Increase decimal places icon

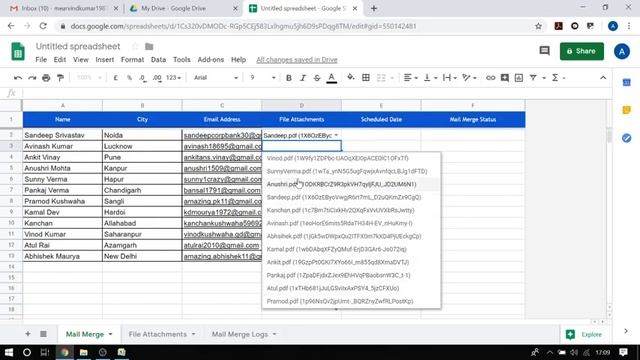157,78
